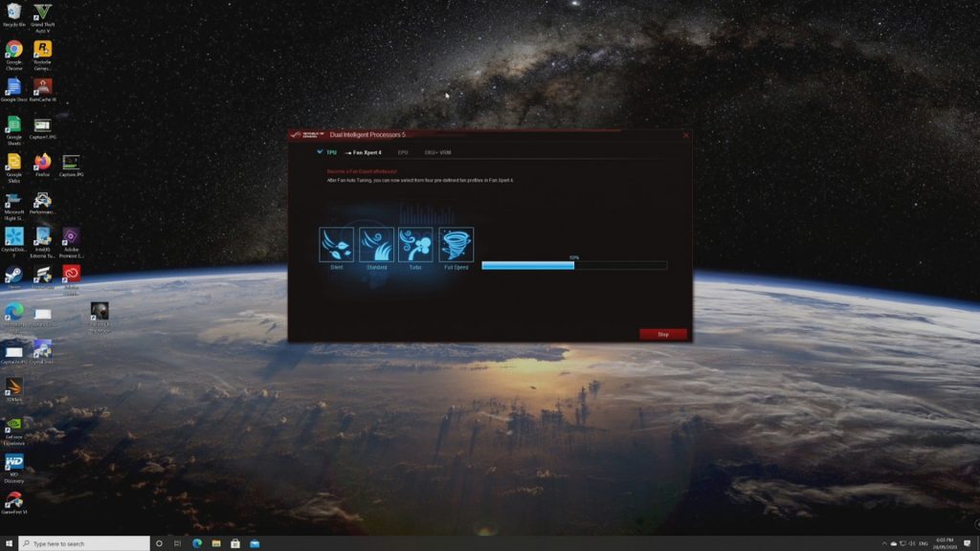Open Google Chrome desktop shortcut
This screenshot has height=551, width=980.
13,55
